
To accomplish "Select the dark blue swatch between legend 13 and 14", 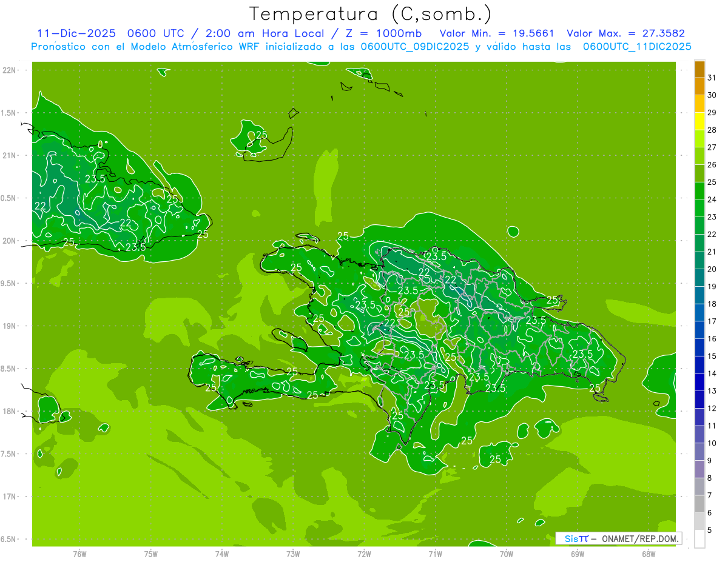I will 699,382.
